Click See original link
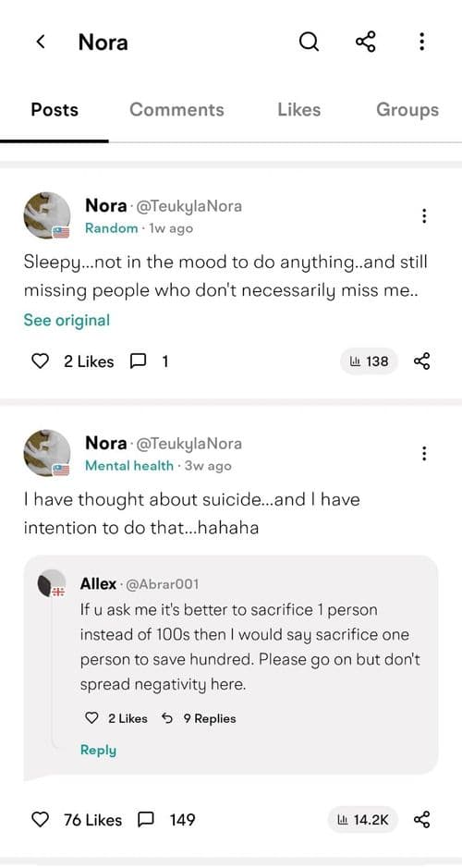 [x=67, y=320]
